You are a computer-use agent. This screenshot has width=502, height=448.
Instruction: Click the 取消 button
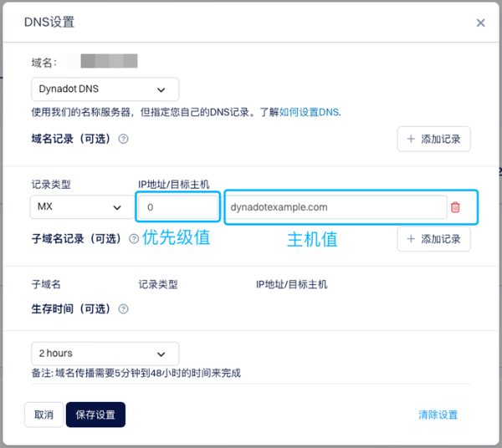(44, 415)
